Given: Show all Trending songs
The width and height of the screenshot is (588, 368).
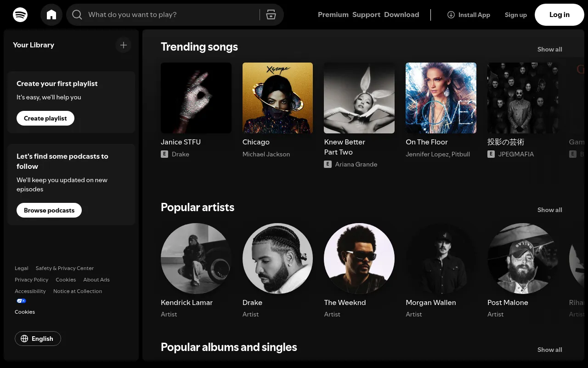Looking at the screenshot, I should tap(550, 49).
